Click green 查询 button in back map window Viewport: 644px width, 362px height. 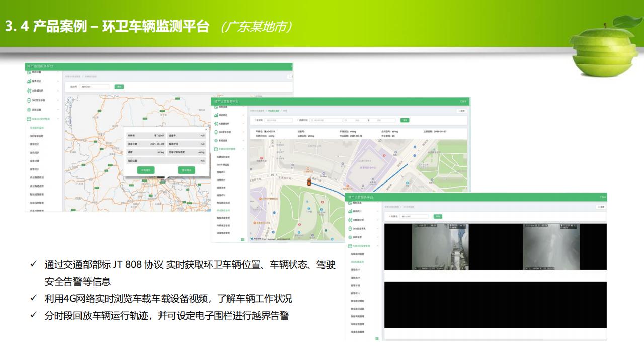[x=119, y=87]
